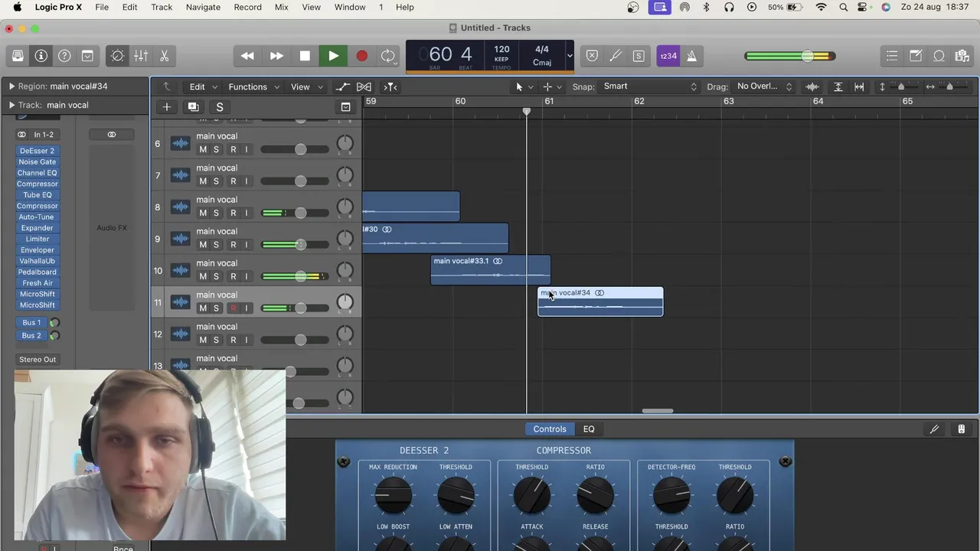Toggle input monitoring on track 10
This screenshot has height=551, width=980.
pos(246,276)
